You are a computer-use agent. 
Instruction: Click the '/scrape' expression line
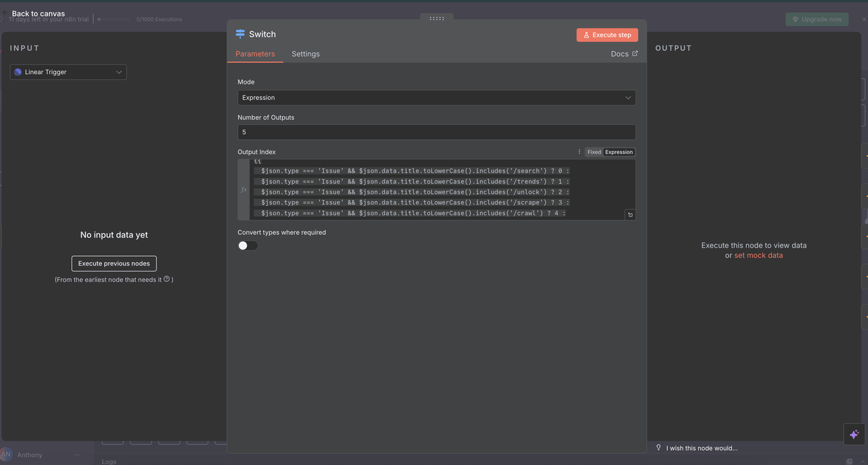coord(412,202)
